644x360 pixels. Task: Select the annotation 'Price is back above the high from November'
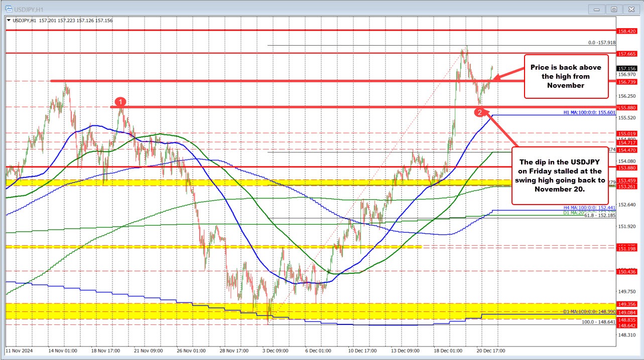[566, 76]
